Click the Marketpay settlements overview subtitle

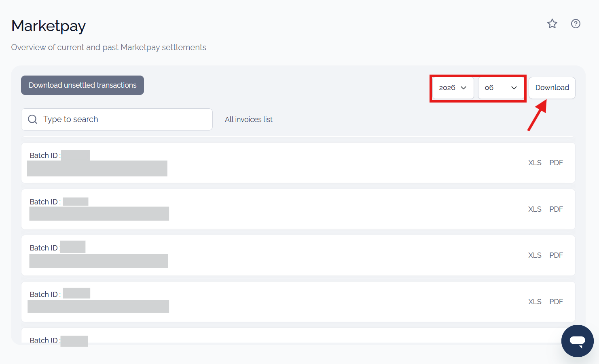point(109,47)
